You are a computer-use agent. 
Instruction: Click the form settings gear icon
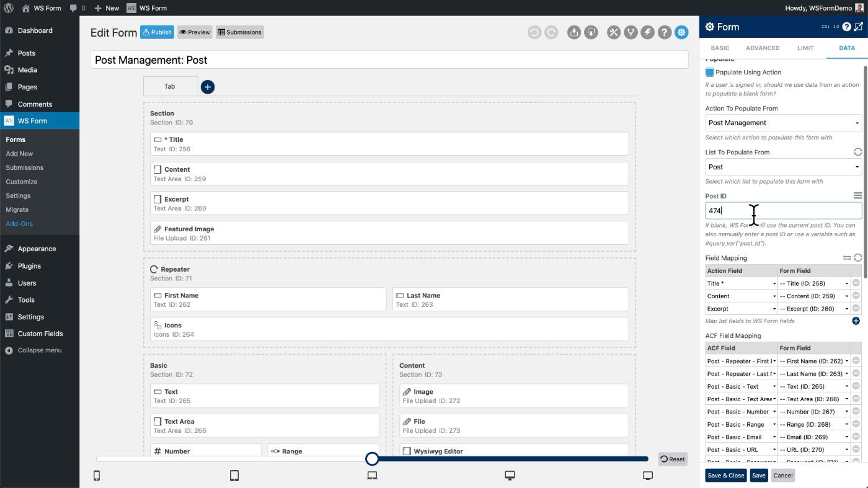point(681,32)
